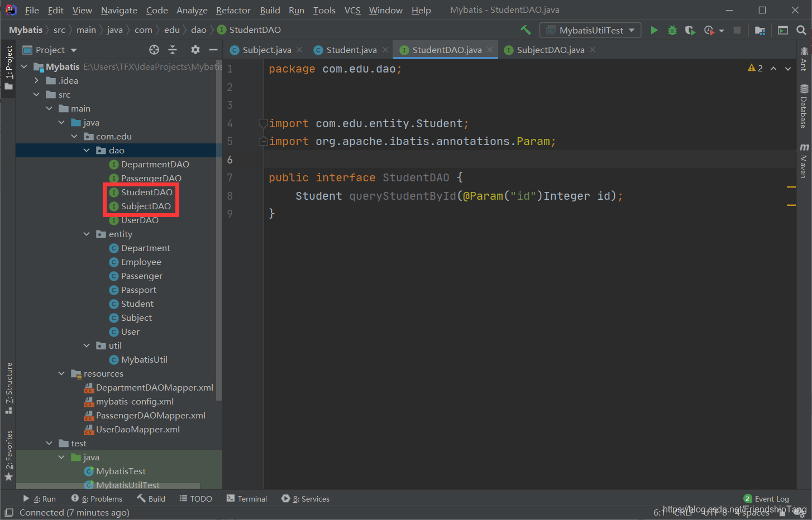
Task: Open the 6: Problems tool window
Action: click(97, 499)
